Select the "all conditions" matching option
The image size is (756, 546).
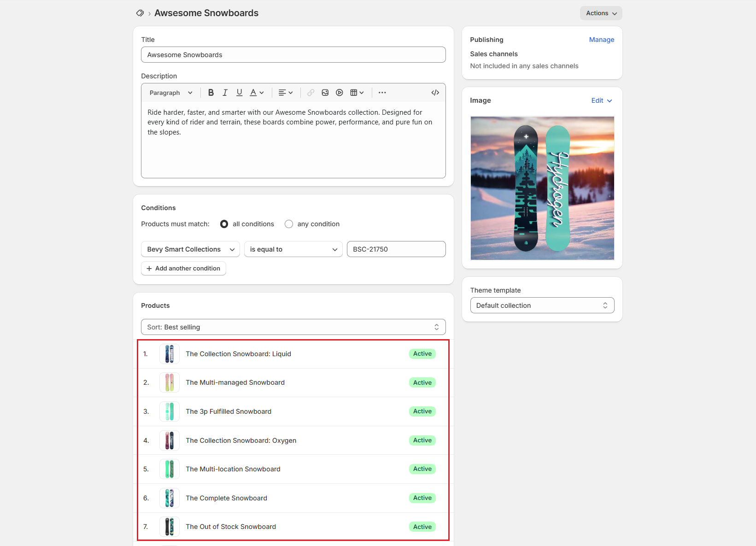click(224, 224)
